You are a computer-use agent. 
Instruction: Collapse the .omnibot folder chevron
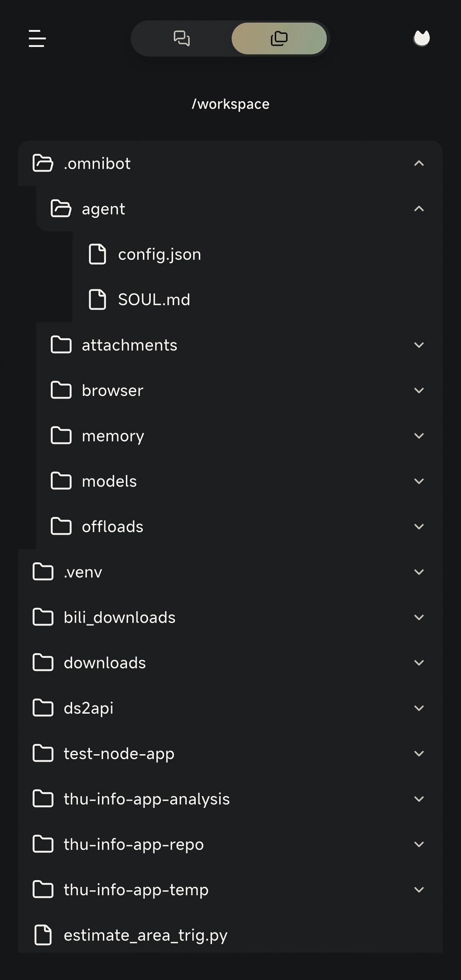pyautogui.click(x=419, y=163)
